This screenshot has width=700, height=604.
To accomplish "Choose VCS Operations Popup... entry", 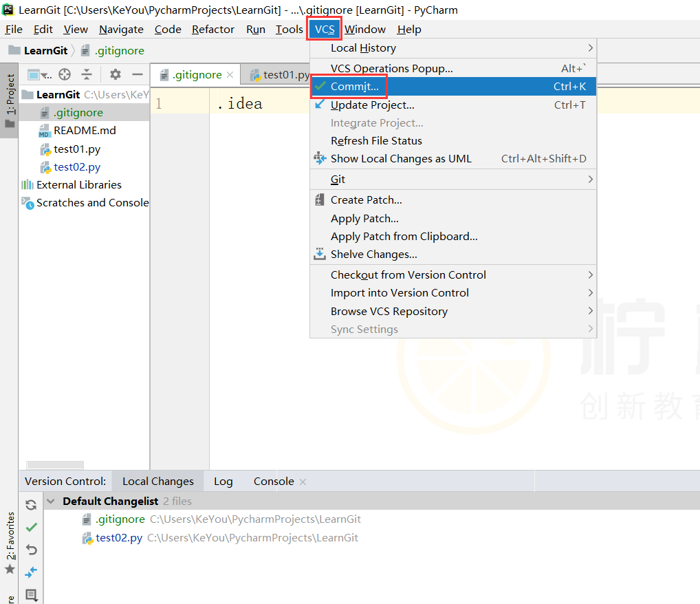I will (x=453, y=68).
